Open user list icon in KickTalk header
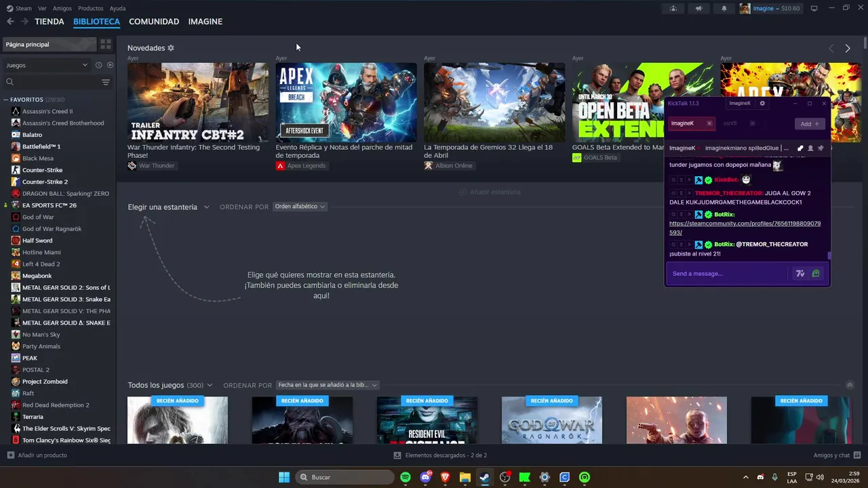The width and height of the screenshot is (868, 488). (810, 148)
